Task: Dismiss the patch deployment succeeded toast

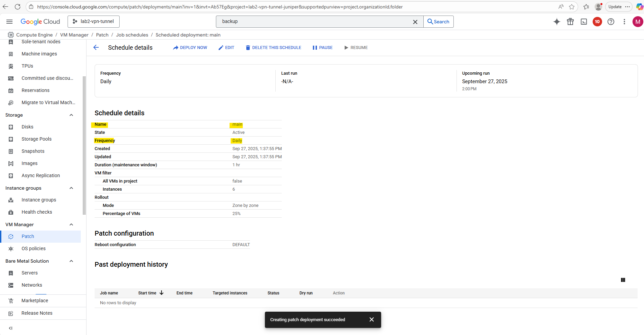Action: coord(371,319)
